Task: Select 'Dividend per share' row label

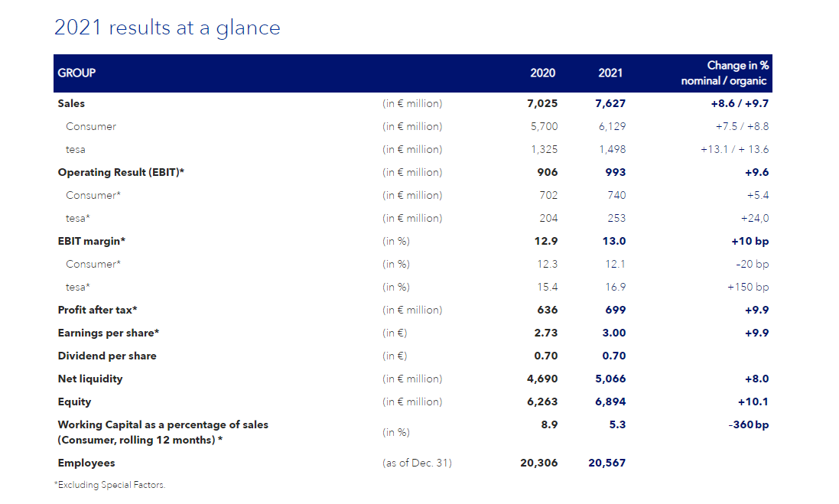Action: coord(107,356)
